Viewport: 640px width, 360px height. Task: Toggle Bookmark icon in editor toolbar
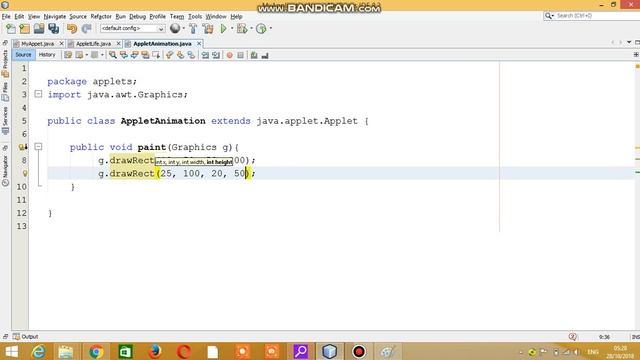(x=191, y=55)
